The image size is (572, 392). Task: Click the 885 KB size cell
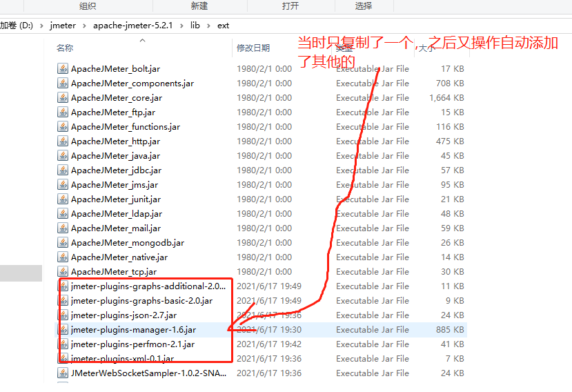pyautogui.click(x=450, y=330)
